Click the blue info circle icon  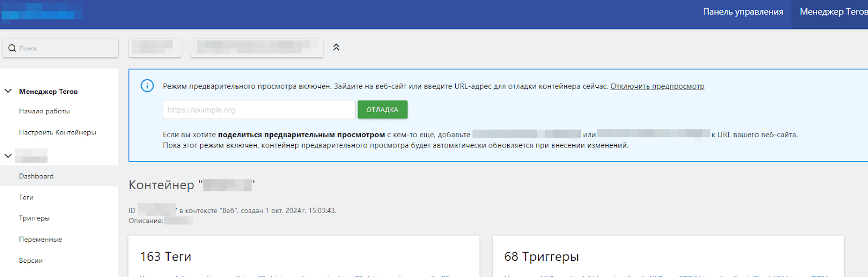[147, 86]
